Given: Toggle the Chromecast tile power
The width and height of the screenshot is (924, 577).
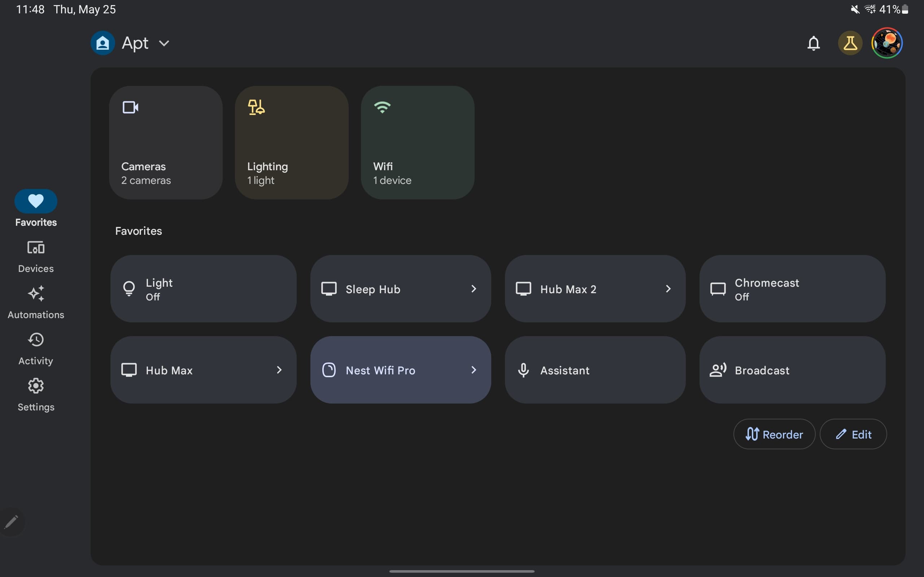Looking at the screenshot, I should click(792, 289).
